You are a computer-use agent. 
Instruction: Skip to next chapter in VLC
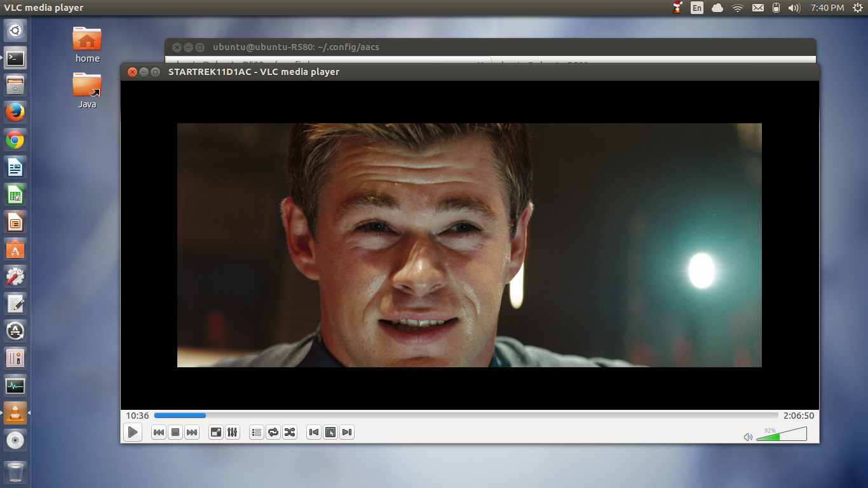click(x=192, y=433)
